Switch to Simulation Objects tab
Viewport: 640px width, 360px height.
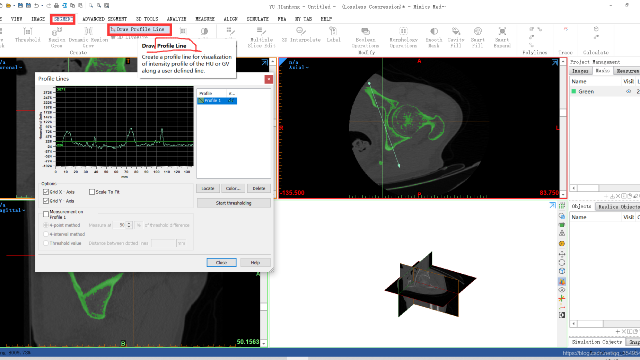(597, 342)
